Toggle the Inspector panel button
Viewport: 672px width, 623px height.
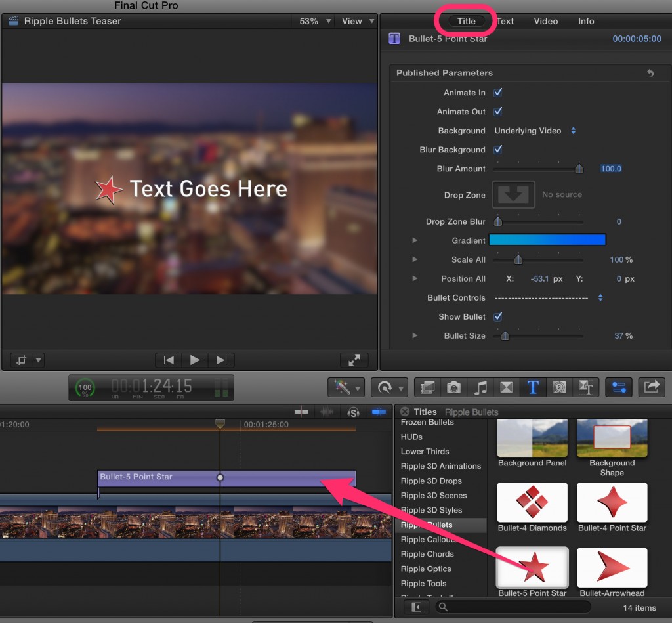click(618, 387)
